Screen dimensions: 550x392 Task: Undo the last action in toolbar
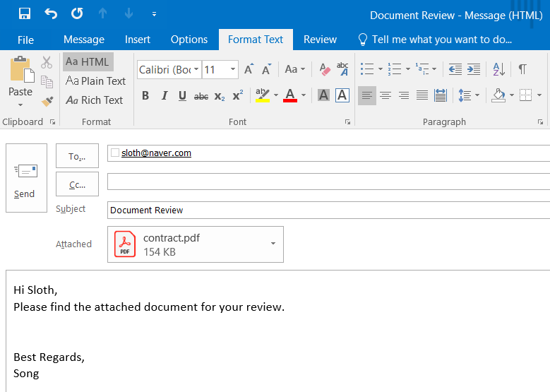click(51, 13)
